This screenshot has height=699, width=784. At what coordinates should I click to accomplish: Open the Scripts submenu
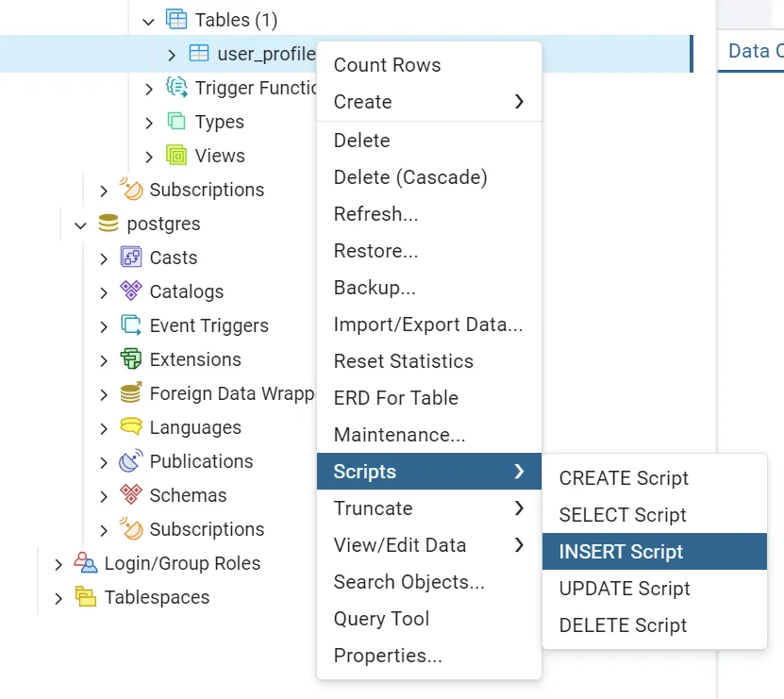point(429,471)
